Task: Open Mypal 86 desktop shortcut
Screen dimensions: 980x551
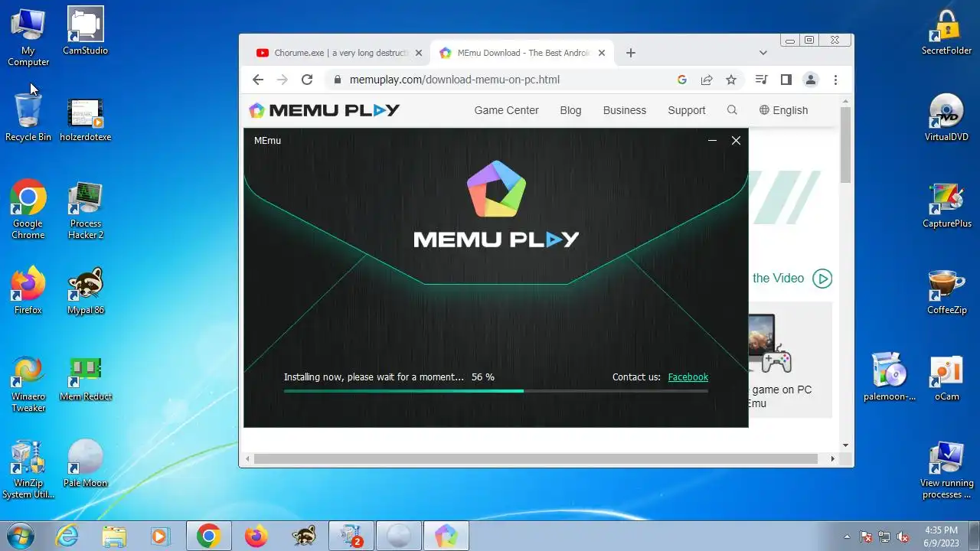Action: tap(86, 291)
